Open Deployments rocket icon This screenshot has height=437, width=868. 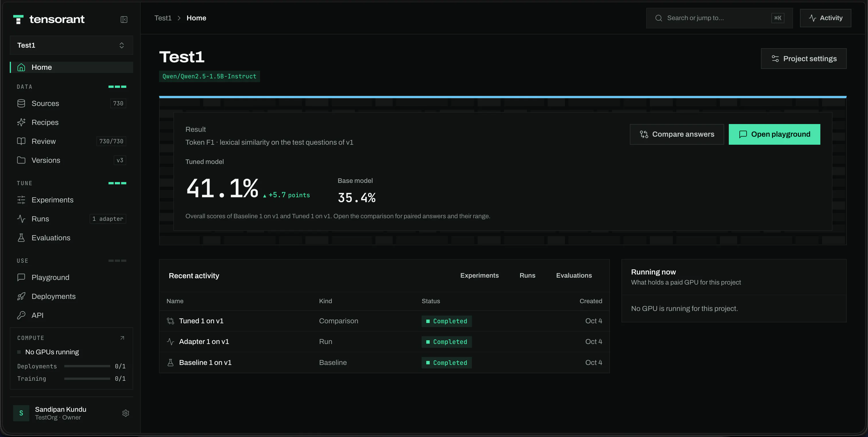pyautogui.click(x=21, y=296)
